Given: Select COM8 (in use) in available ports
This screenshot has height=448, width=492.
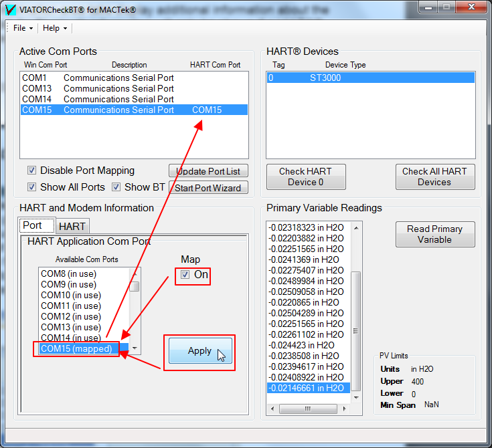Looking at the screenshot, I should coord(83,273).
